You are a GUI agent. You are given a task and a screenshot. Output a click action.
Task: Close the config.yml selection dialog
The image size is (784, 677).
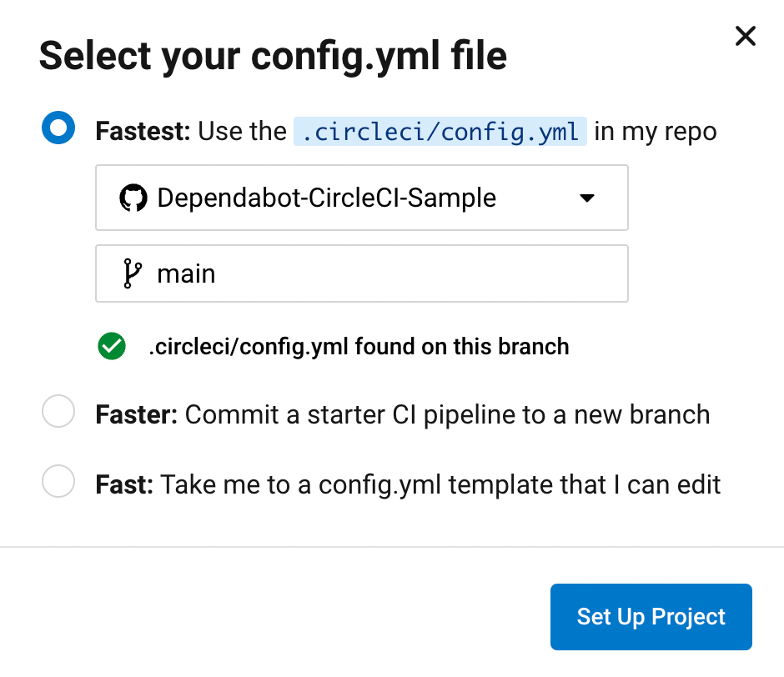click(745, 36)
